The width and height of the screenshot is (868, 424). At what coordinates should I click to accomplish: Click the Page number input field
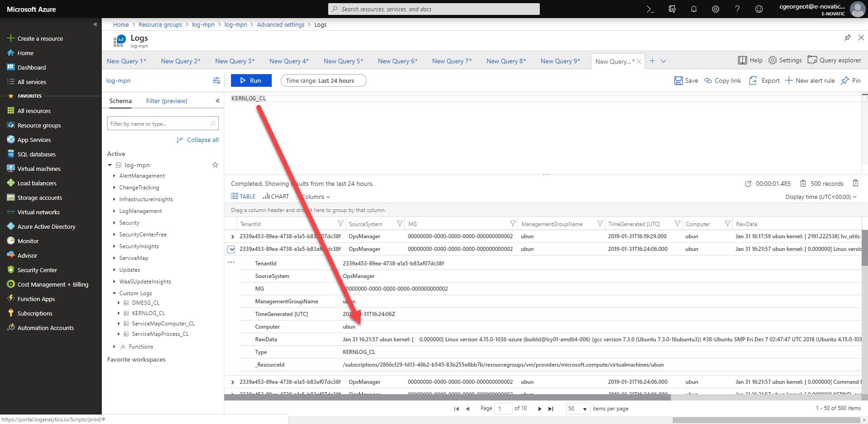click(x=503, y=409)
